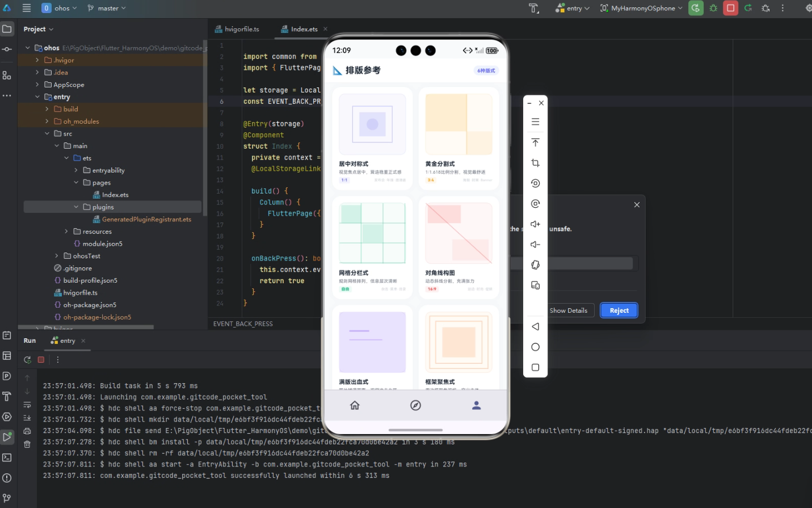
Task: Open the master branch dropdown
Action: pyautogui.click(x=107, y=8)
